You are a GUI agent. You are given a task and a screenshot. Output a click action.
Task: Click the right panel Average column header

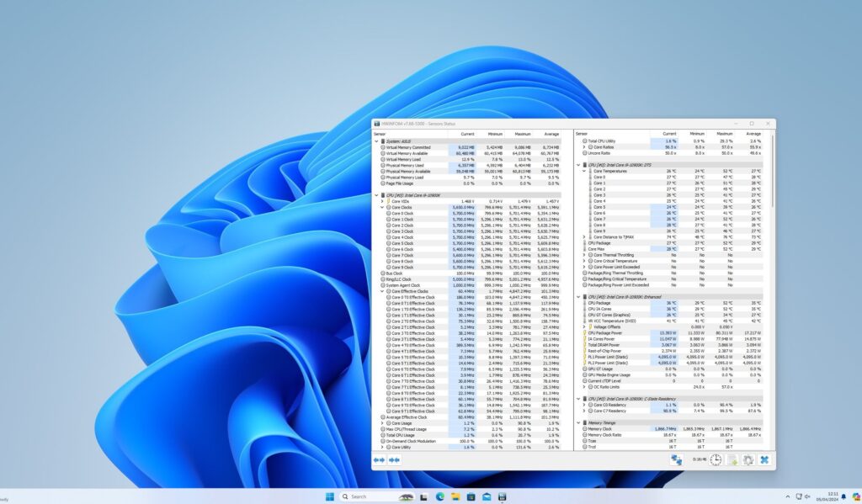(x=748, y=134)
